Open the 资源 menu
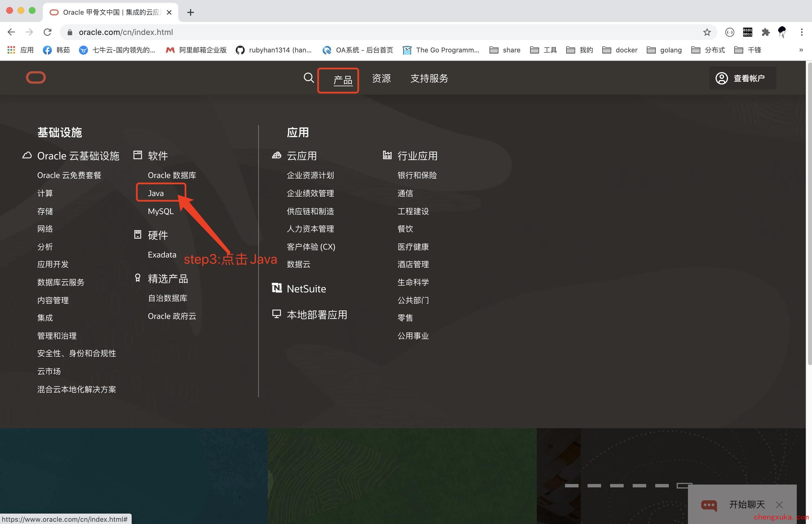The image size is (812, 524). click(x=381, y=79)
